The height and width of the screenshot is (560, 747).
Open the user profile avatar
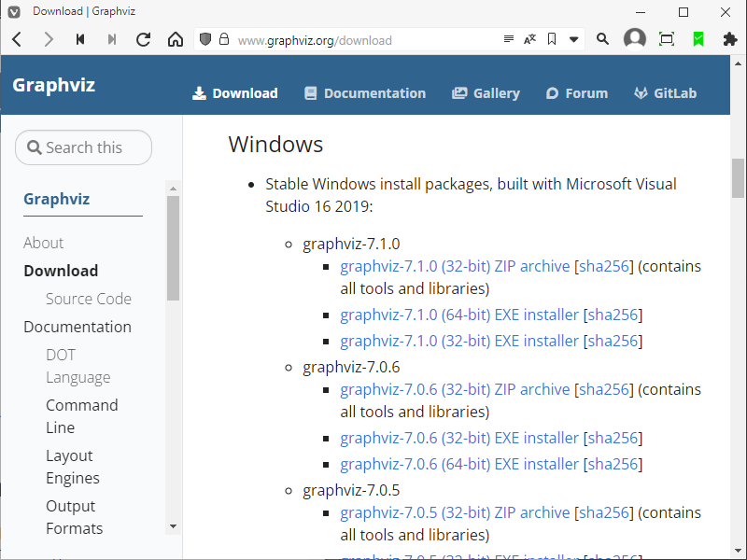[635, 39]
